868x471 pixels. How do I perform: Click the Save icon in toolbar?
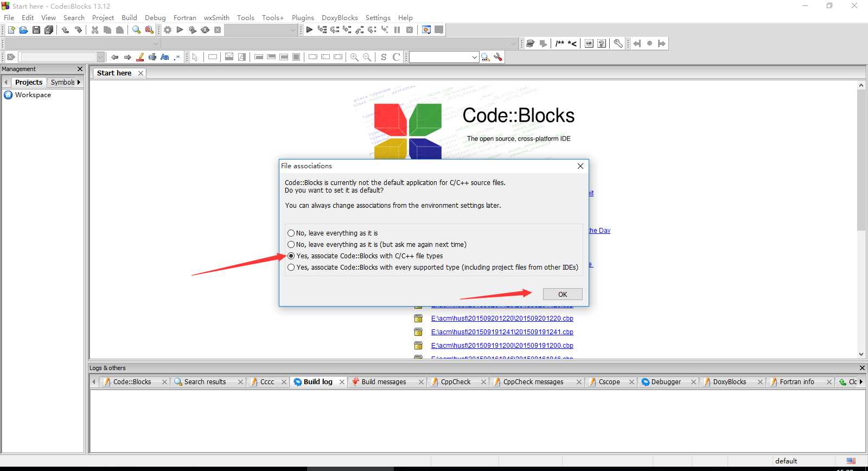(36, 30)
